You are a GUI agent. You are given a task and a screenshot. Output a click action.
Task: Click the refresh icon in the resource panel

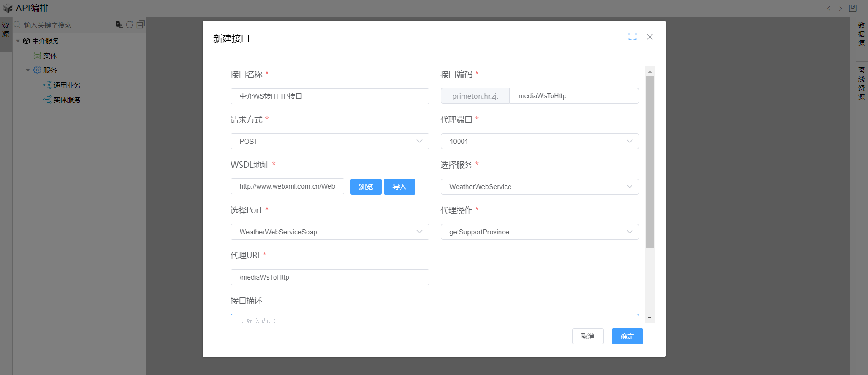(130, 24)
